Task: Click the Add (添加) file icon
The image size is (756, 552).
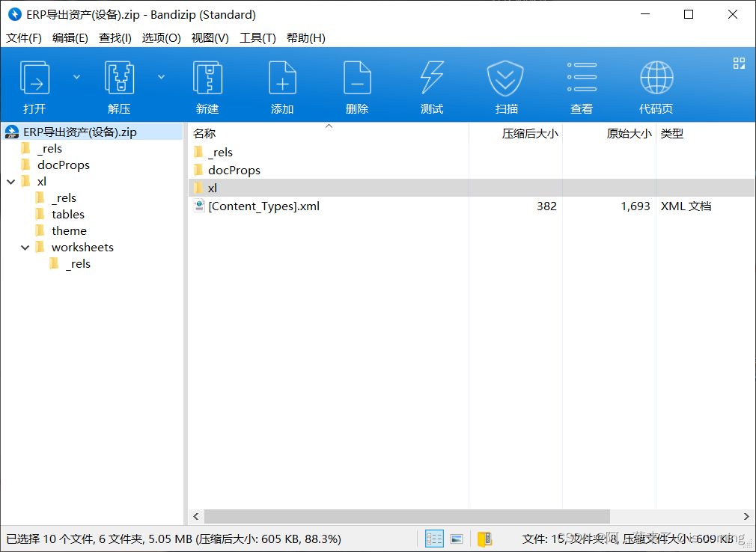Action: (282, 78)
